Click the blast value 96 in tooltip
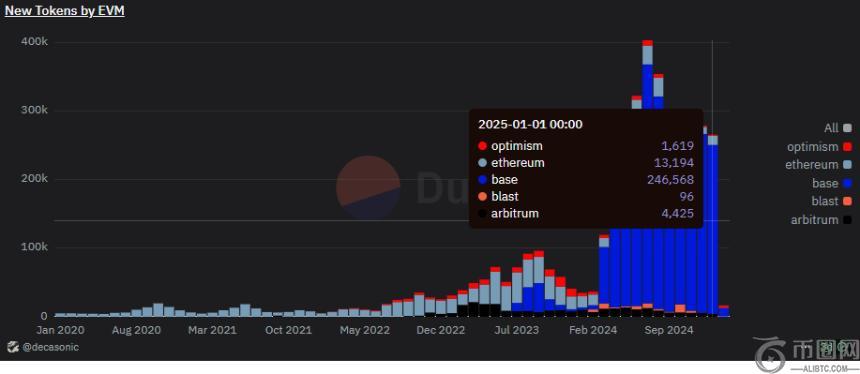The width and height of the screenshot is (860, 374). click(687, 196)
